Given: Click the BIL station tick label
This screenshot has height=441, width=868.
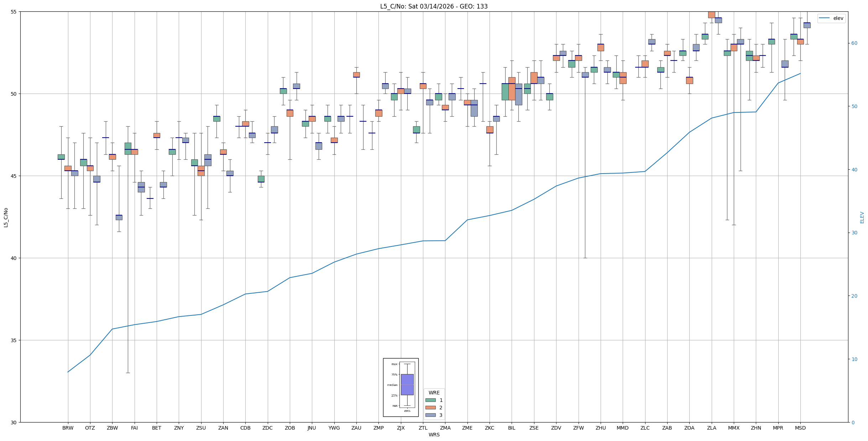Looking at the screenshot, I should [x=511, y=428].
